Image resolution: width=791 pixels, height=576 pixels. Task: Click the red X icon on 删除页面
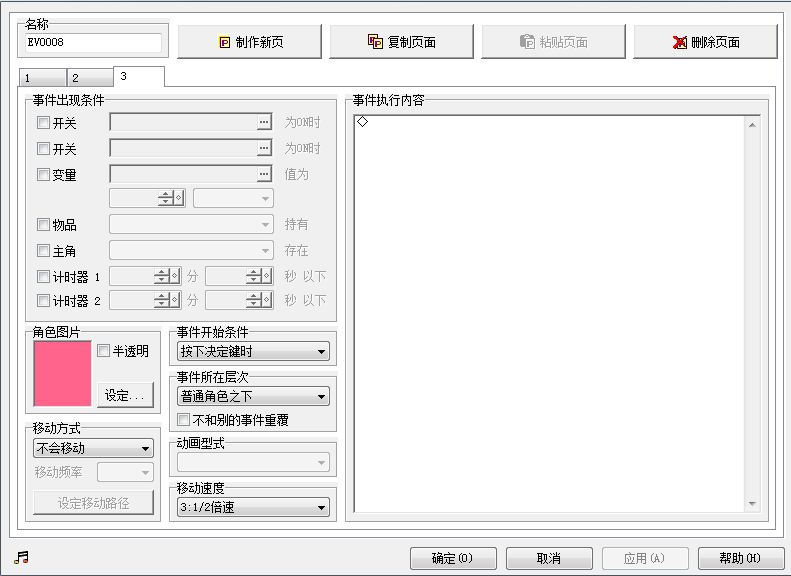pyautogui.click(x=680, y=42)
